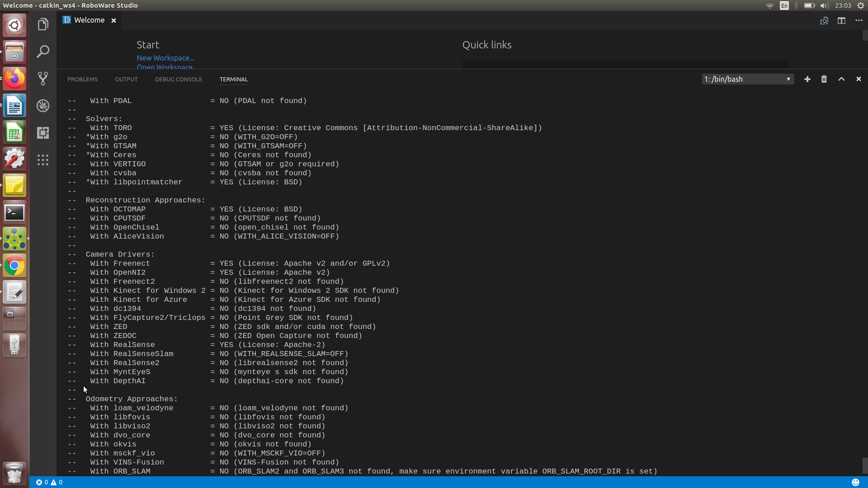Maximize panel with the up chevron
This screenshot has height=488, width=868.
pyautogui.click(x=841, y=79)
